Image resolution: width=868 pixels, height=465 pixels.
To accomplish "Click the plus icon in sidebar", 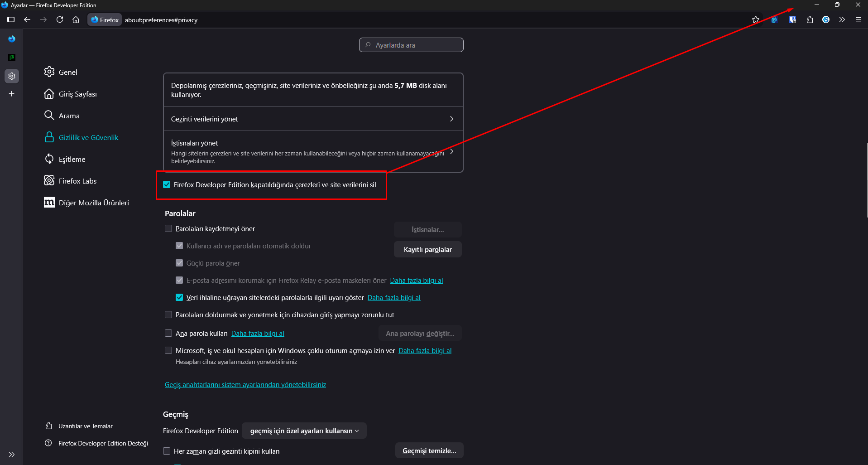I will pyautogui.click(x=12, y=94).
